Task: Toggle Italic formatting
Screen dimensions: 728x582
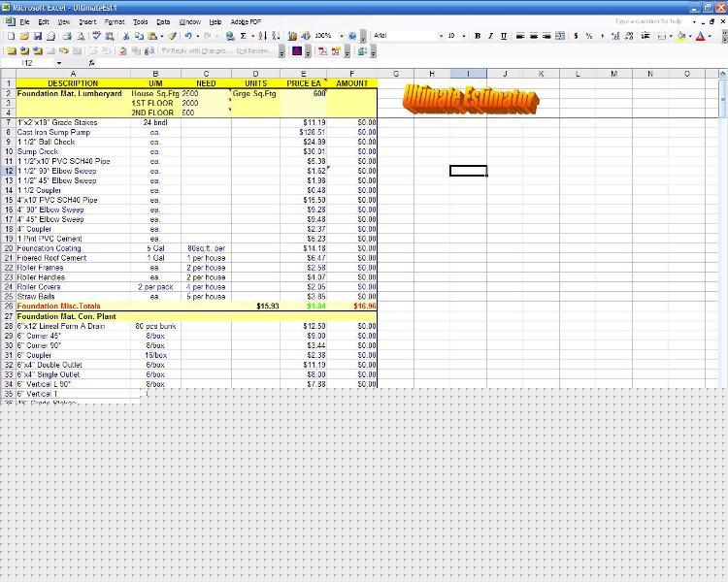Action: coord(490,36)
